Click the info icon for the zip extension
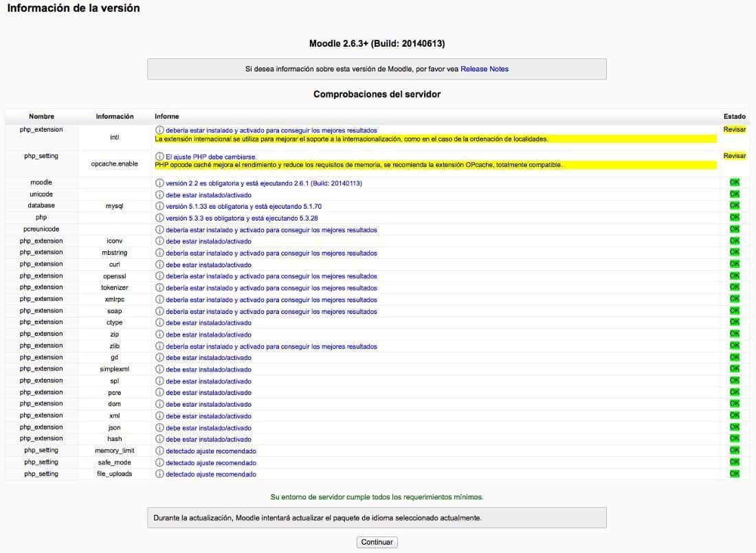The width and height of the screenshot is (756, 553). tap(159, 335)
